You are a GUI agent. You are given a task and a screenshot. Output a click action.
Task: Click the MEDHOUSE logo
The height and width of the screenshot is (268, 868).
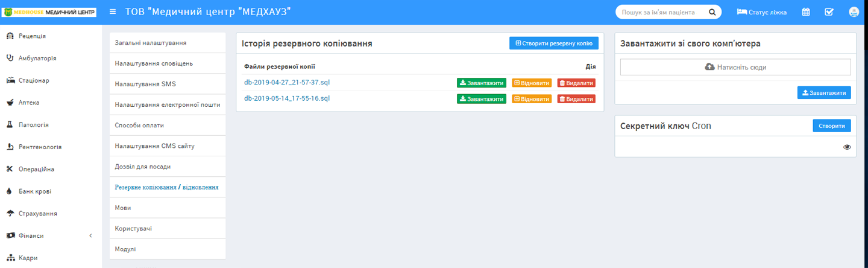(x=50, y=12)
